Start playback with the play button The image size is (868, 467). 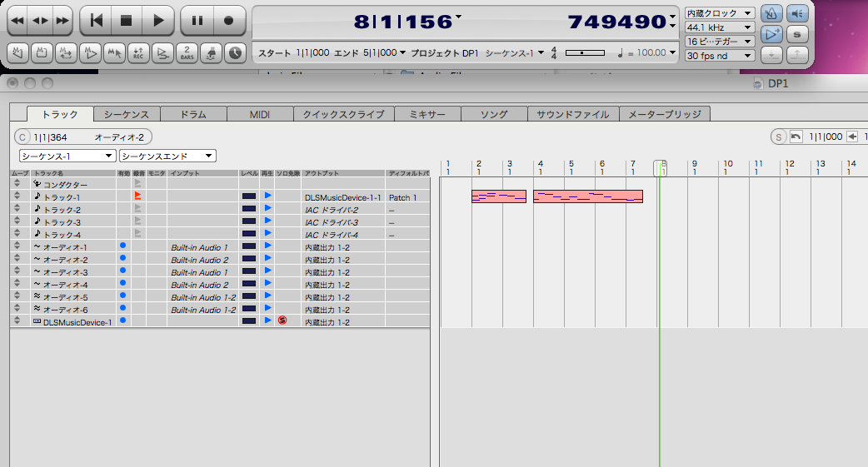point(157,21)
